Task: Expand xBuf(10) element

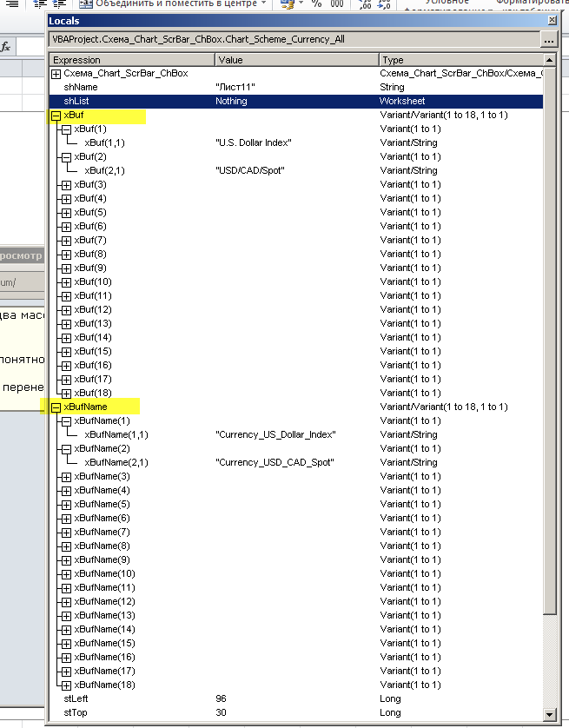Action: [67, 282]
